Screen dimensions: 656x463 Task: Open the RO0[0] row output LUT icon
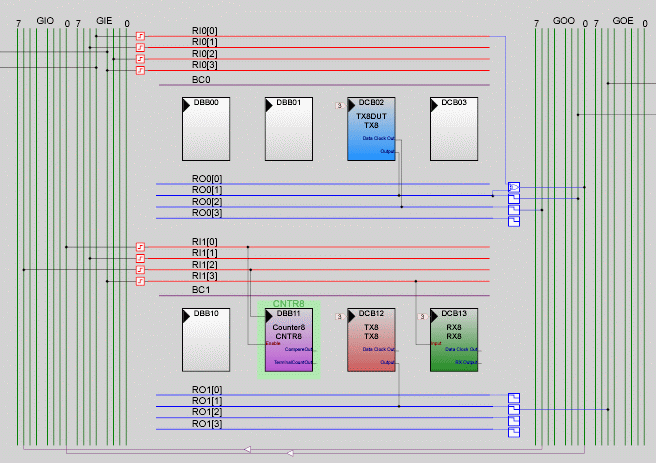click(514, 187)
